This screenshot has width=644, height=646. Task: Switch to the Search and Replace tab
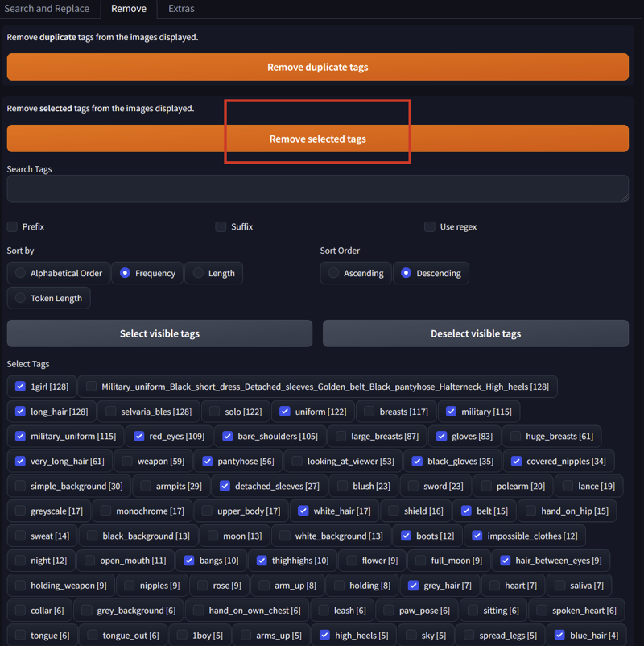[47, 9]
